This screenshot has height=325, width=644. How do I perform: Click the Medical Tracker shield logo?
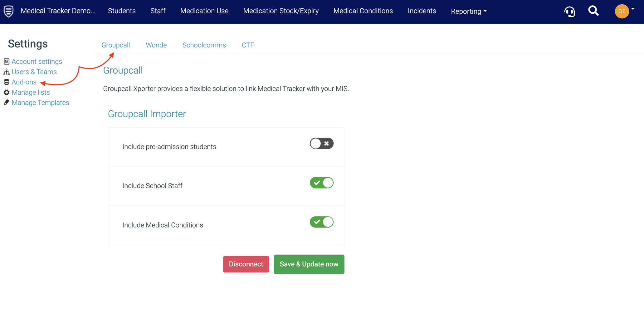[x=9, y=11]
